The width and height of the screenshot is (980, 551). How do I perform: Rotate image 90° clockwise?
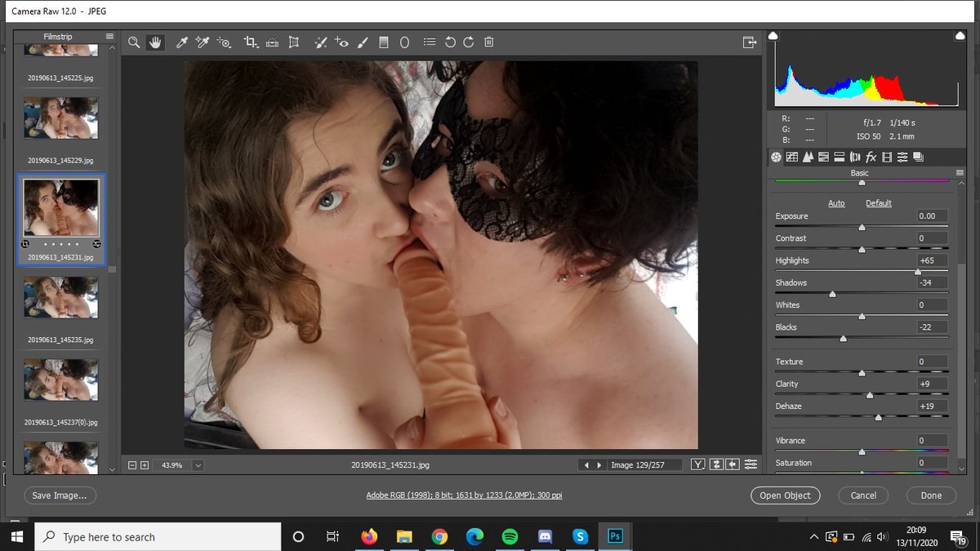[x=469, y=42]
